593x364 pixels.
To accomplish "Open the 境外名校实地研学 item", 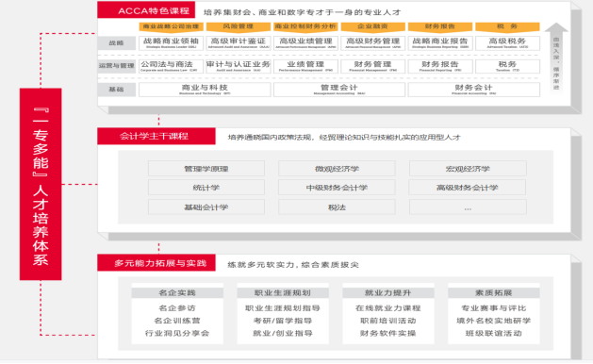I will pos(493,321).
